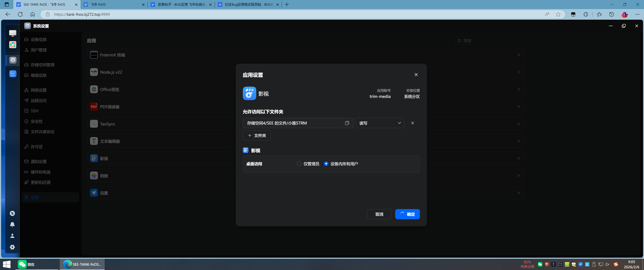
Task: Open the 读写 permission dropdown
Action: point(380,123)
